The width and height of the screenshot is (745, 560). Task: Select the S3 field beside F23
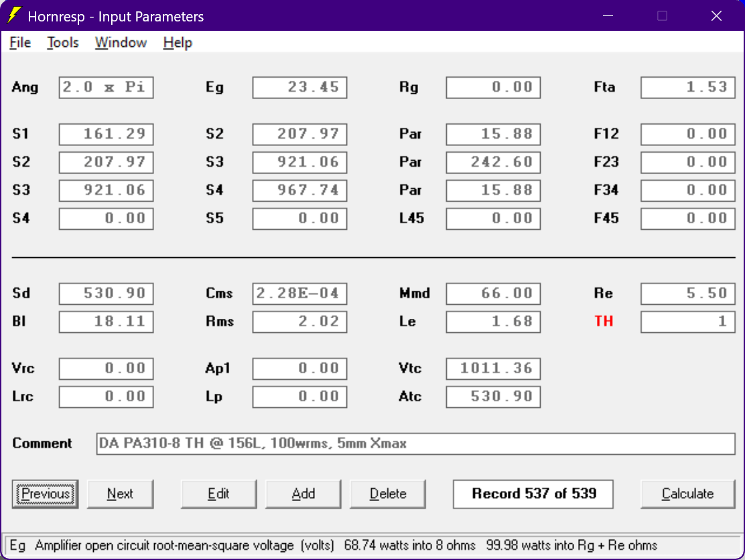tap(299, 163)
